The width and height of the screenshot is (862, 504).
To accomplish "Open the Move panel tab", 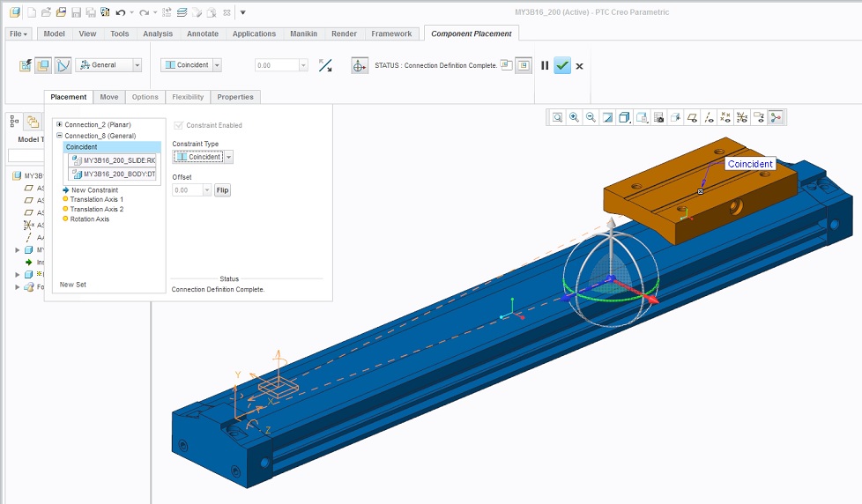I will pyautogui.click(x=108, y=97).
